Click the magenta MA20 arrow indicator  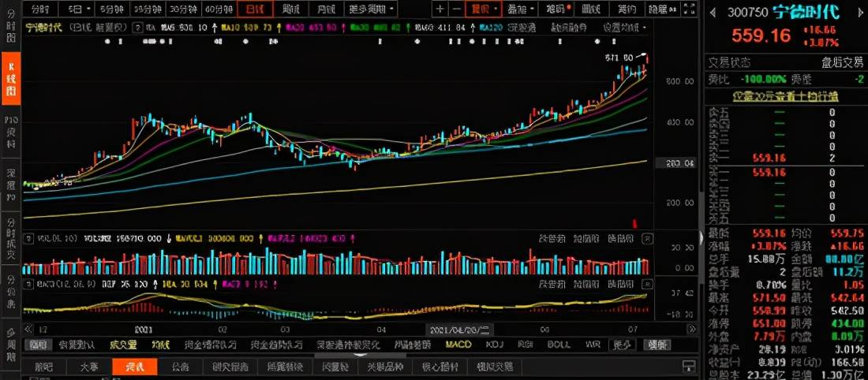click(344, 27)
